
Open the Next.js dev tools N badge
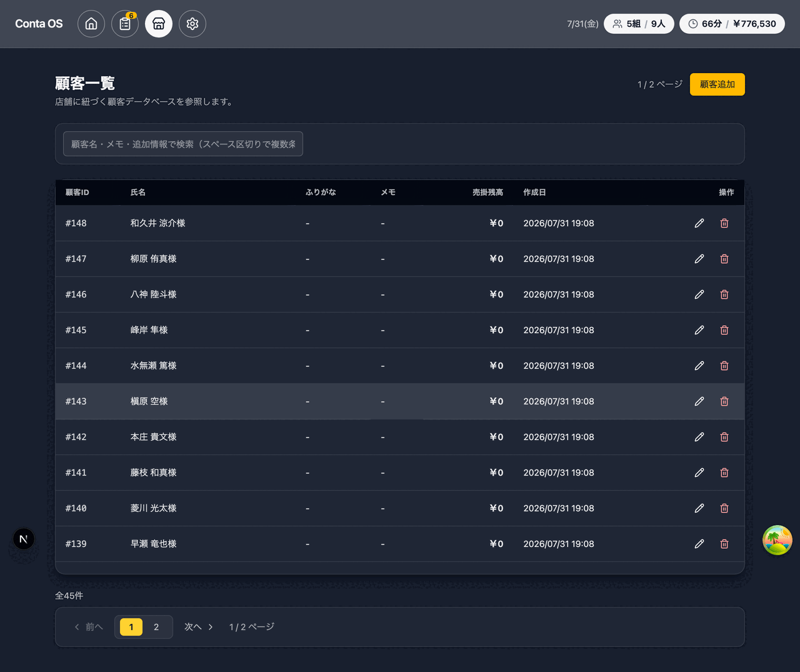[24, 539]
